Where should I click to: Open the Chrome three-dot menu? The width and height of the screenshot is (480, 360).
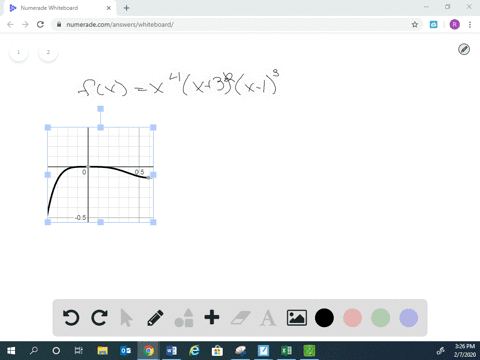[x=470, y=24]
